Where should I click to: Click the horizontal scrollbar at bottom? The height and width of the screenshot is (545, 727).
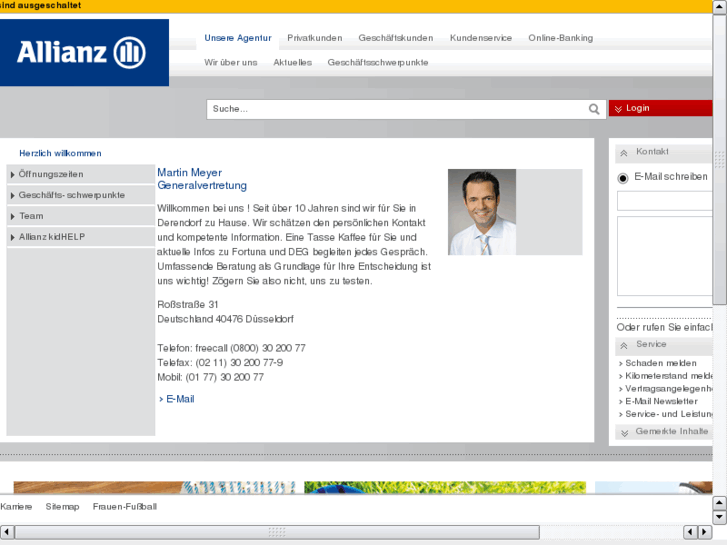277,532
